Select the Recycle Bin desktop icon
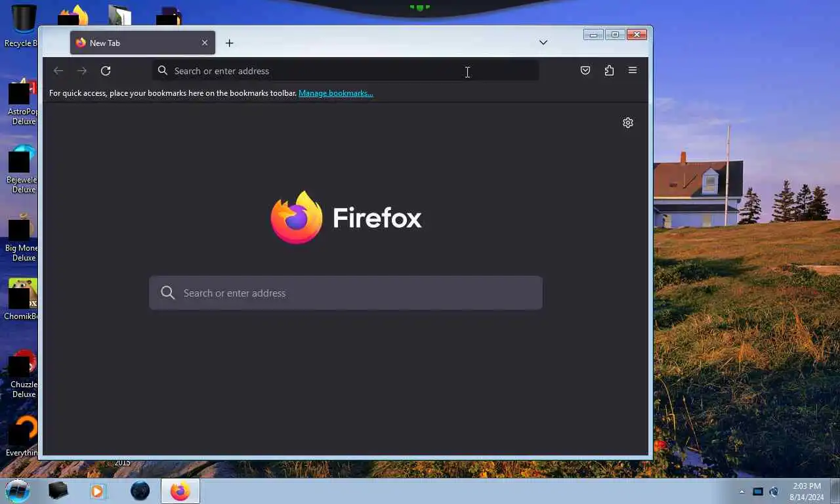The width and height of the screenshot is (840, 504). [x=22, y=26]
